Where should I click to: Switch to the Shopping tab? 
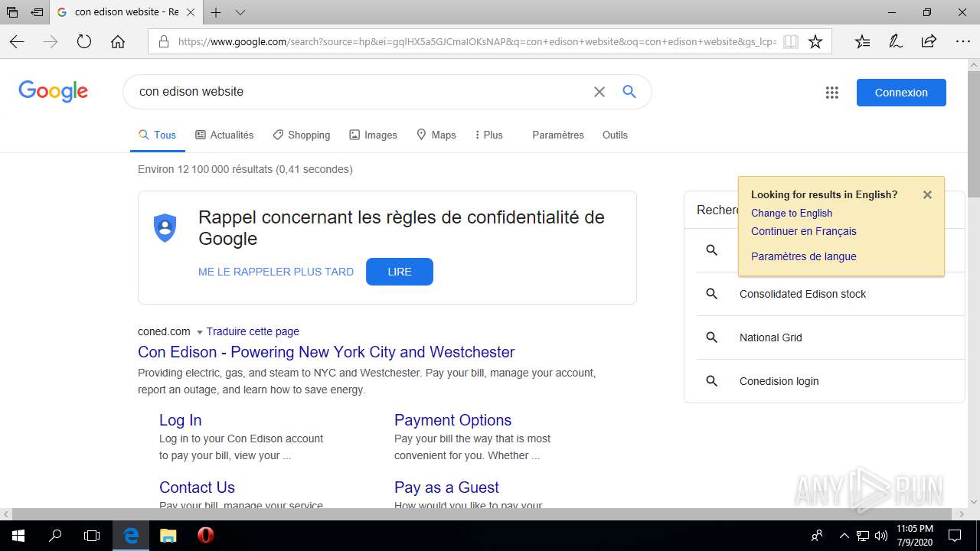coord(302,135)
